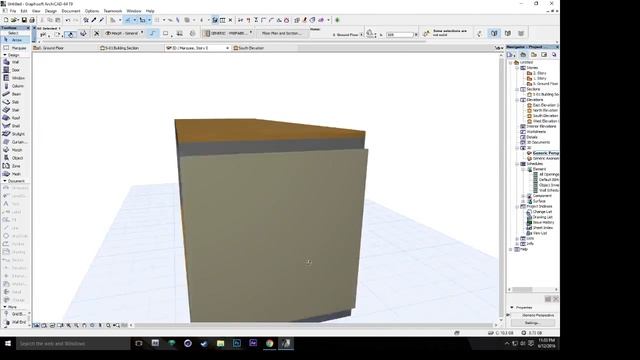This screenshot has width=640, height=360.
Task: Toggle the box geometry method option
Action: coord(166,33)
